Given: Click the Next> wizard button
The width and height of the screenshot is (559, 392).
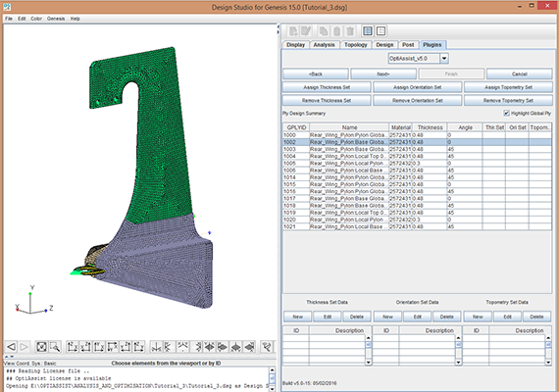Looking at the screenshot, I should [x=383, y=73].
